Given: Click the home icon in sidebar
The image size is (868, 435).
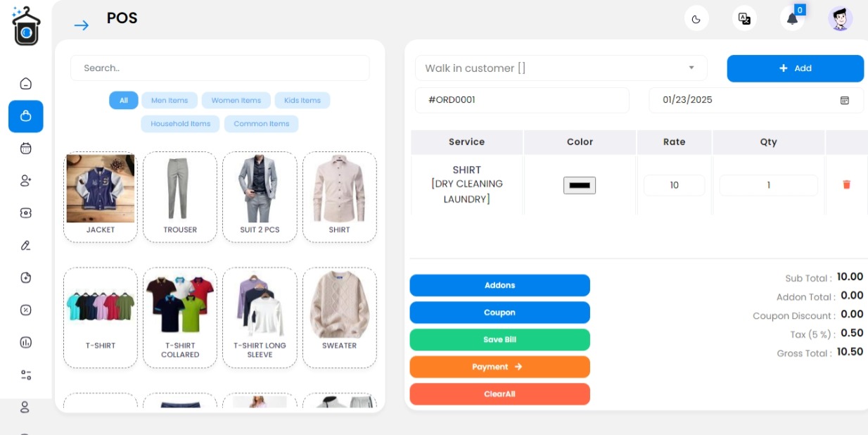Looking at the screenshot, I should pos(26,84).
